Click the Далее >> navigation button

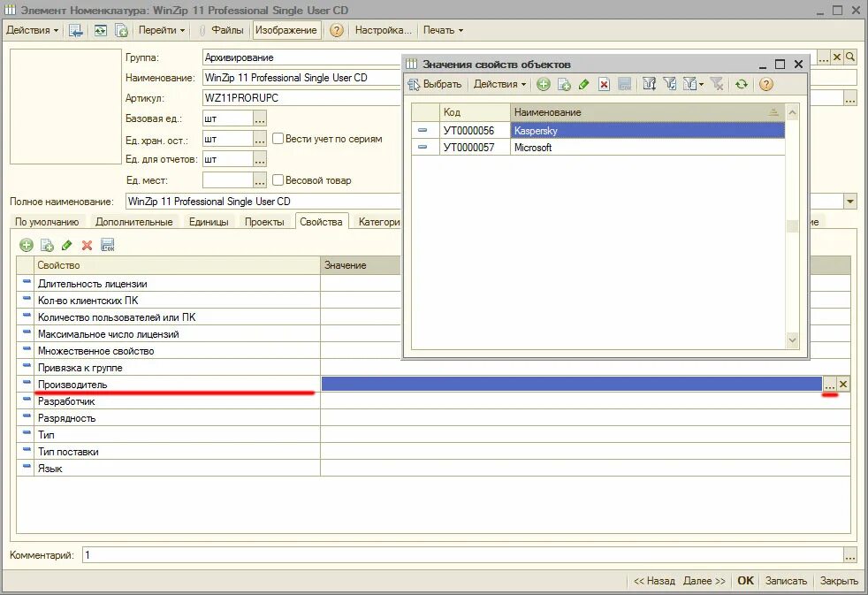[x=704, y=581]
